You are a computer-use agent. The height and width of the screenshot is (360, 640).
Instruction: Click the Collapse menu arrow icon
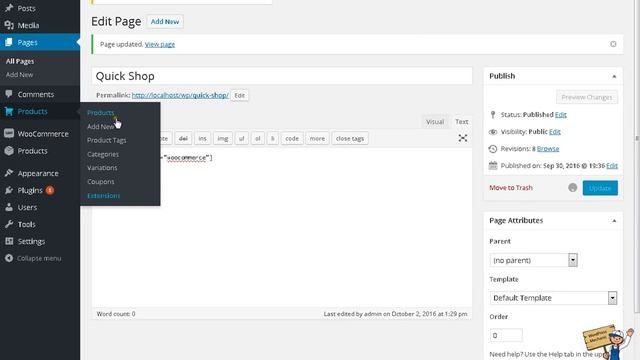(9, 258)
